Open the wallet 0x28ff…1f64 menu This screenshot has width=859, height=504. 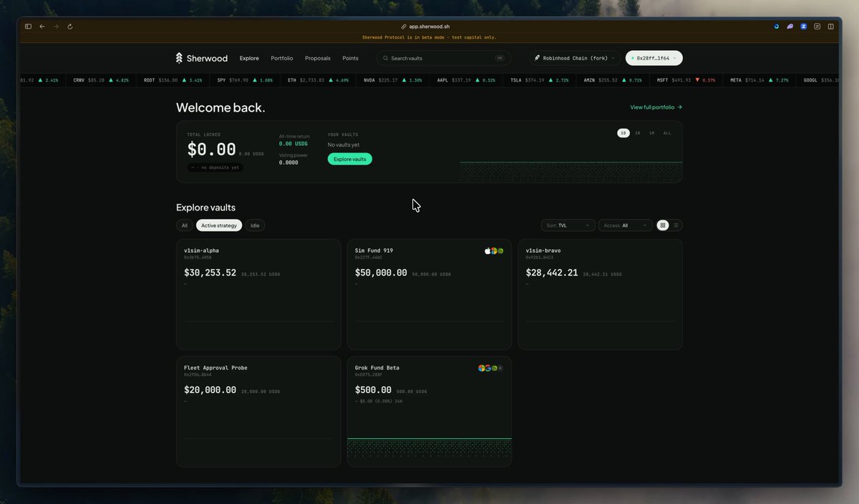click(654, 58)
